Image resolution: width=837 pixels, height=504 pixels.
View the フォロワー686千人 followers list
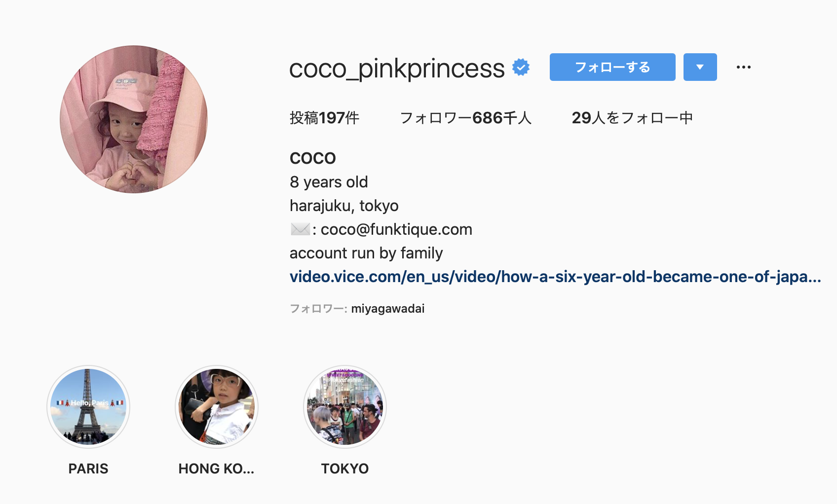[x=465, y=118]
